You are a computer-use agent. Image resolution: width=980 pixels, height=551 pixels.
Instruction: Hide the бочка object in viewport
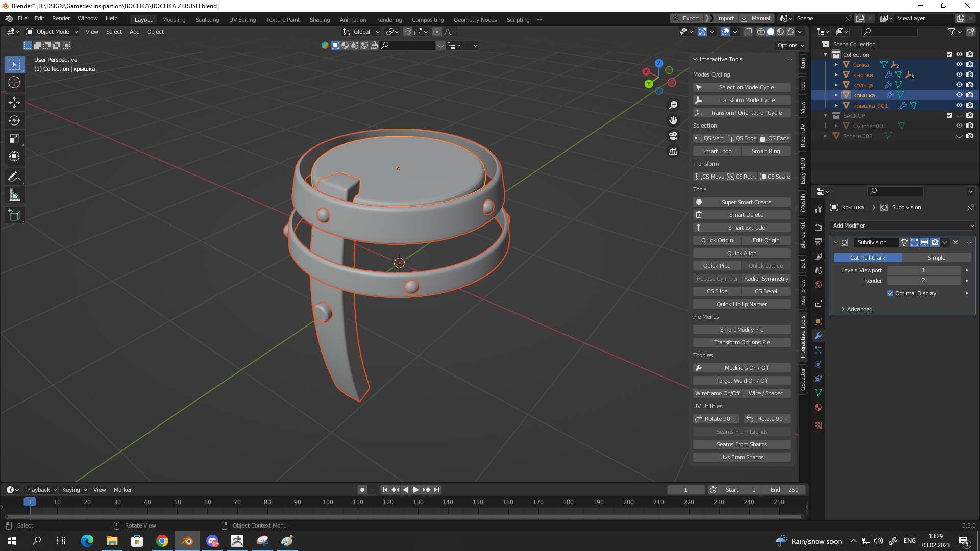tap(959, 65)
